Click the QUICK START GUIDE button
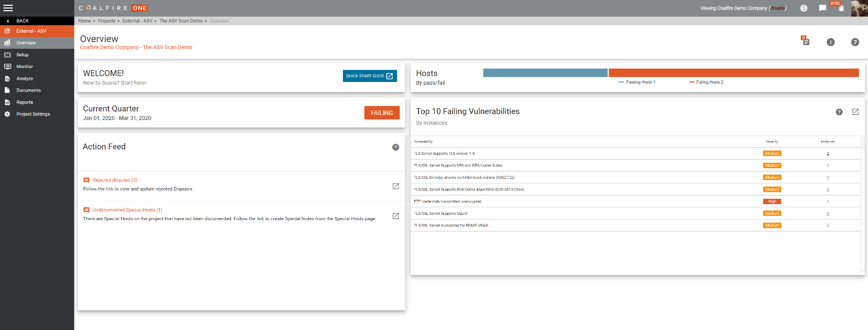Viewport: 868px width, 330px height. pyautogui.click(x=370, y=76)
